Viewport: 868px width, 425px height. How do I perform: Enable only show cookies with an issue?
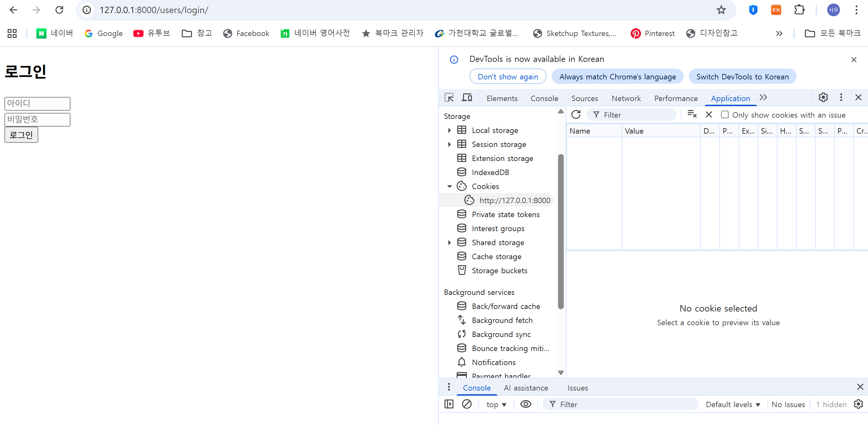[725, 115]
